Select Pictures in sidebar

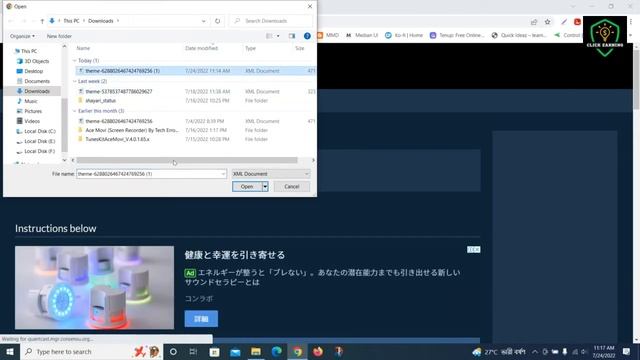(x=33, y=111)
